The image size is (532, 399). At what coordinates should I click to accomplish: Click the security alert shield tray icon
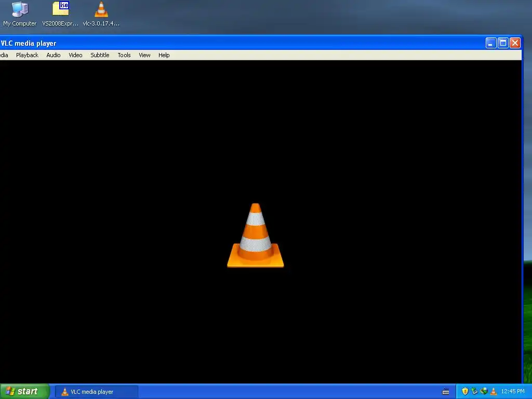[465, 392]
